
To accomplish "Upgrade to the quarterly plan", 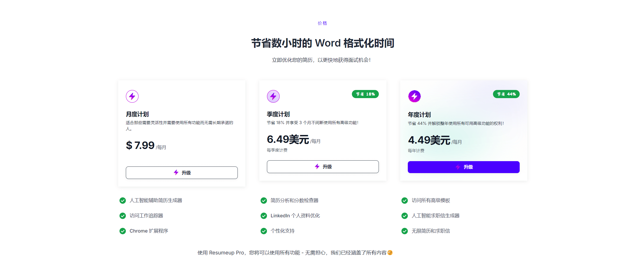I will tap(323, 167).
